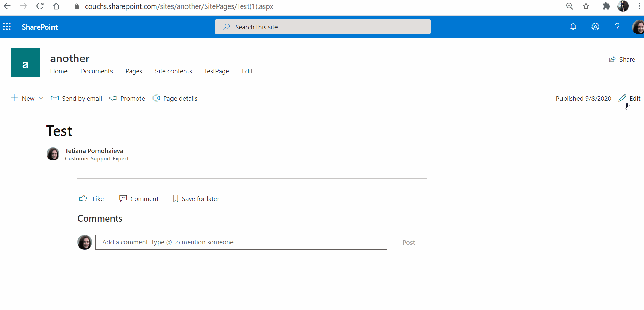Expand the New dropdown chevron

(41, 98)
